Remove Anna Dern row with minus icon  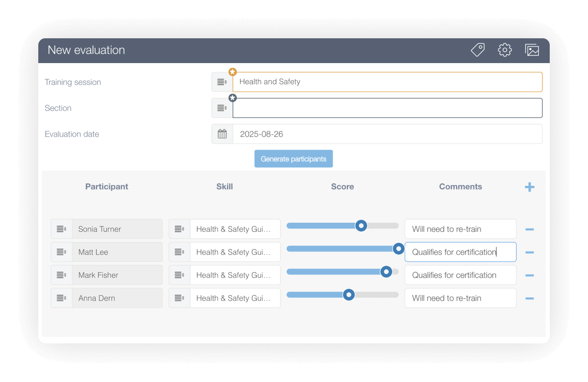[529, 298]
